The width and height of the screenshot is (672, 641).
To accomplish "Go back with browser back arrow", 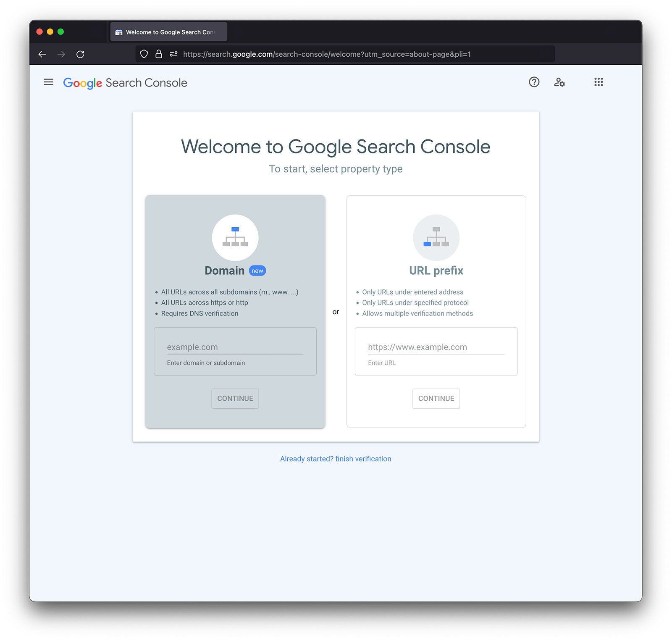I will (x=42, y=54).
